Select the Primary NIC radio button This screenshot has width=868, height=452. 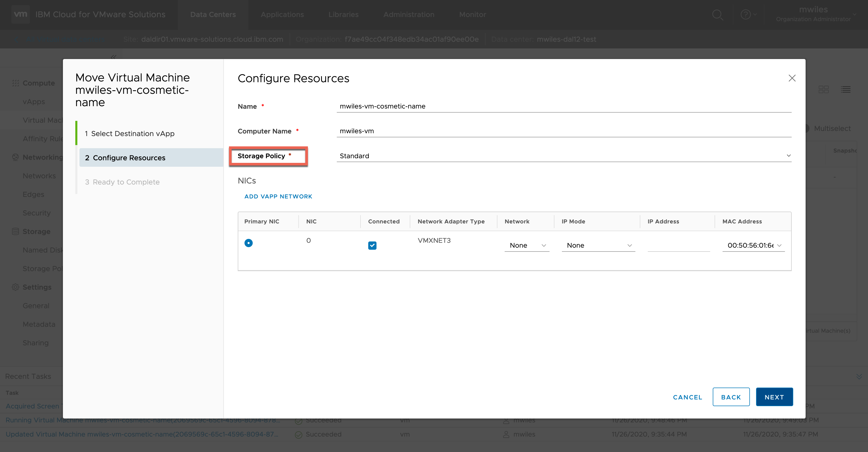pyautogui.click(x=248, y=243)
